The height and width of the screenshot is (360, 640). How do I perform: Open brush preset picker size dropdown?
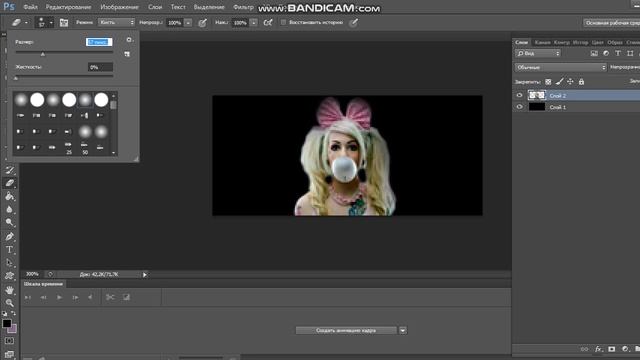[x=51, y=23]
